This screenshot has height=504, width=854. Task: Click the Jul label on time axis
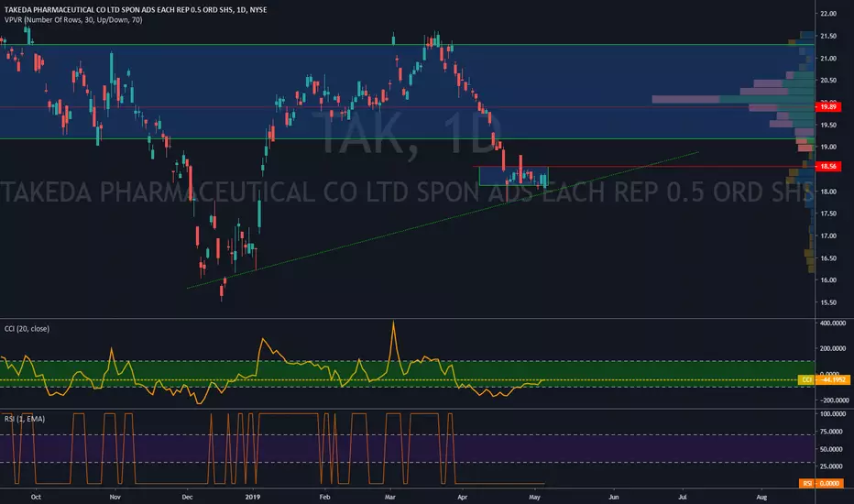pos(683,497)
